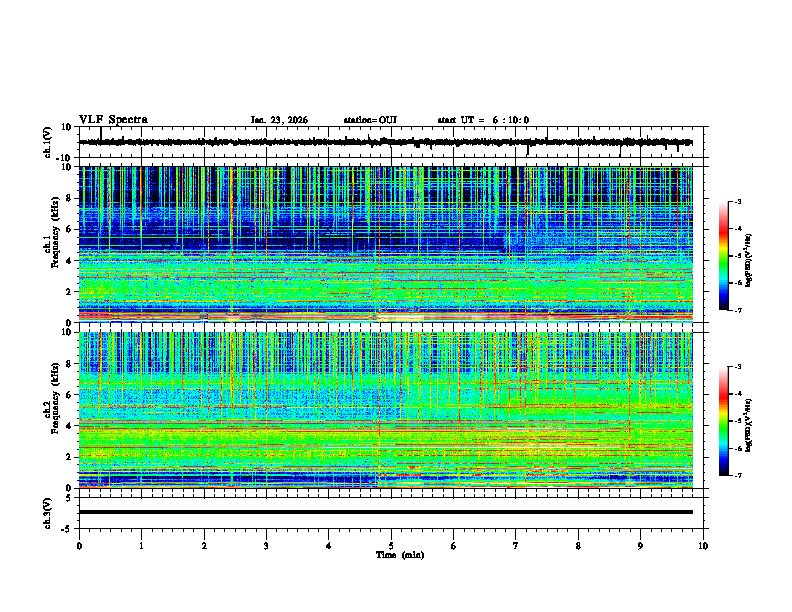
Task: Click time axis tick label "2"
Action: 204,546
